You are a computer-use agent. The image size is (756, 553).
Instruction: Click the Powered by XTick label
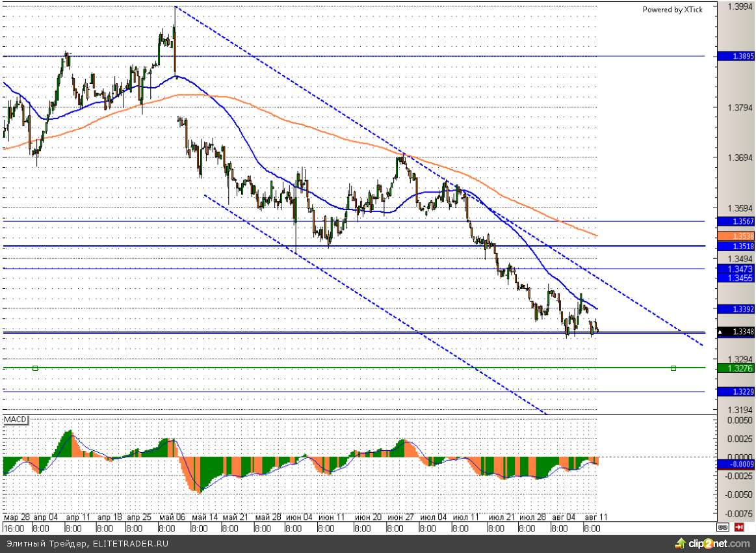[x=671, y=9]
